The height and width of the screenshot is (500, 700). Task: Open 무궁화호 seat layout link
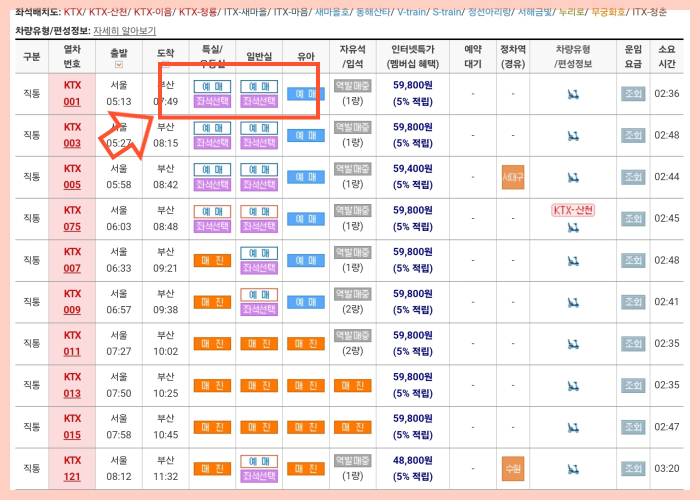pyautogui.click(x=608, y=12)
